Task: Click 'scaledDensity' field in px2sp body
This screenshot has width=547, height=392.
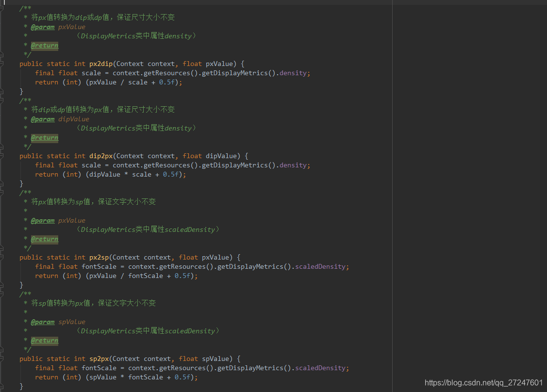Action: [320, 266]
